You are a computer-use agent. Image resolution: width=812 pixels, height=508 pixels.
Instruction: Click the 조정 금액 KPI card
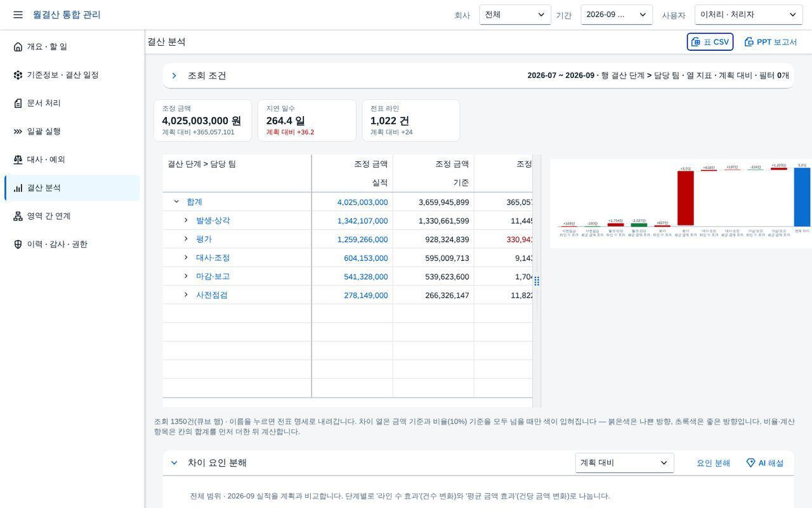point(202,120)
